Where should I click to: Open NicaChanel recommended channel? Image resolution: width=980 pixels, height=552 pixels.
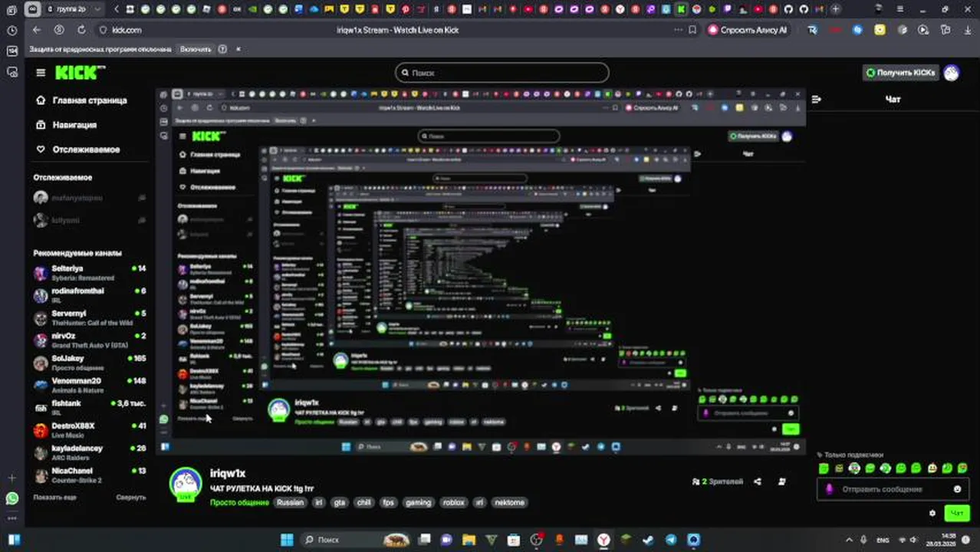pyautogui.click(x=90, y=475)
